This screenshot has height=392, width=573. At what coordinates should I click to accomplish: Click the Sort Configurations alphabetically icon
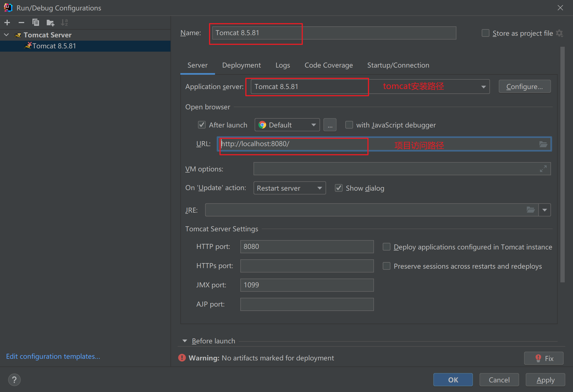pyautogui.click(x=64, y=23)
